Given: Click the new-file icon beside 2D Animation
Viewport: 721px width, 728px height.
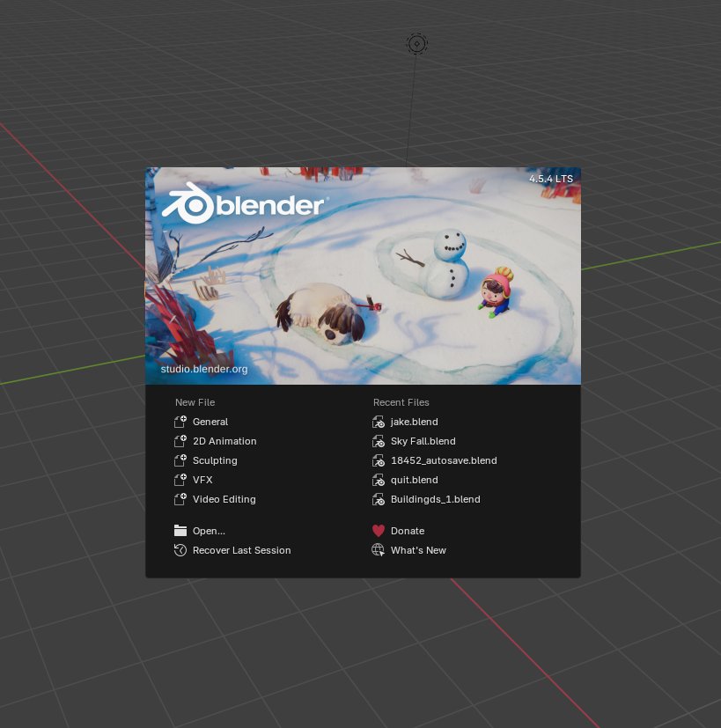Looking at the screenshot, I should (180, 441).
